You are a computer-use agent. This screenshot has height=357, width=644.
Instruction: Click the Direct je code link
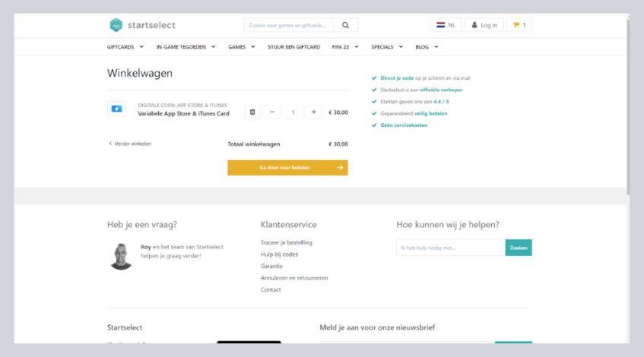[x=397, y=78]
